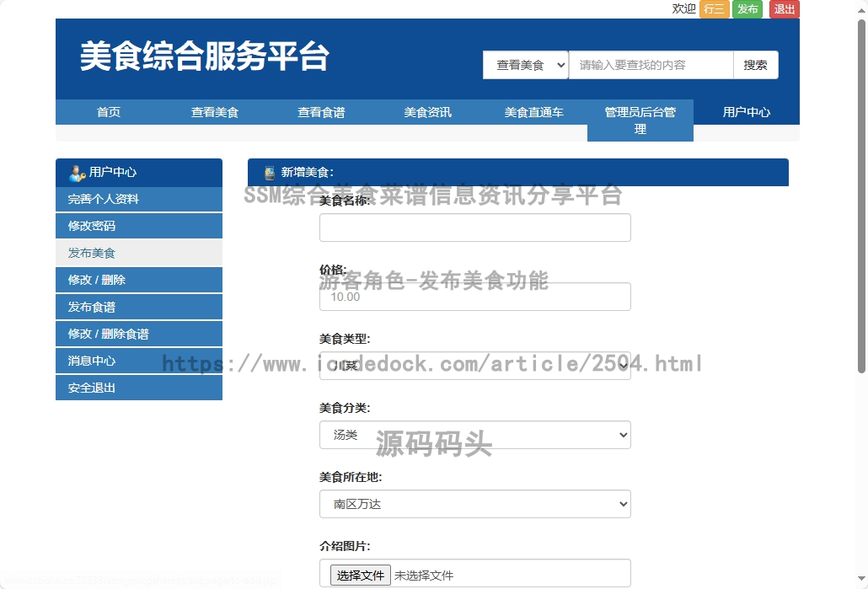Viewport: 868px width, 589px height.
Task: Click the red 退出 button at the top
Action: pos(785,9)
